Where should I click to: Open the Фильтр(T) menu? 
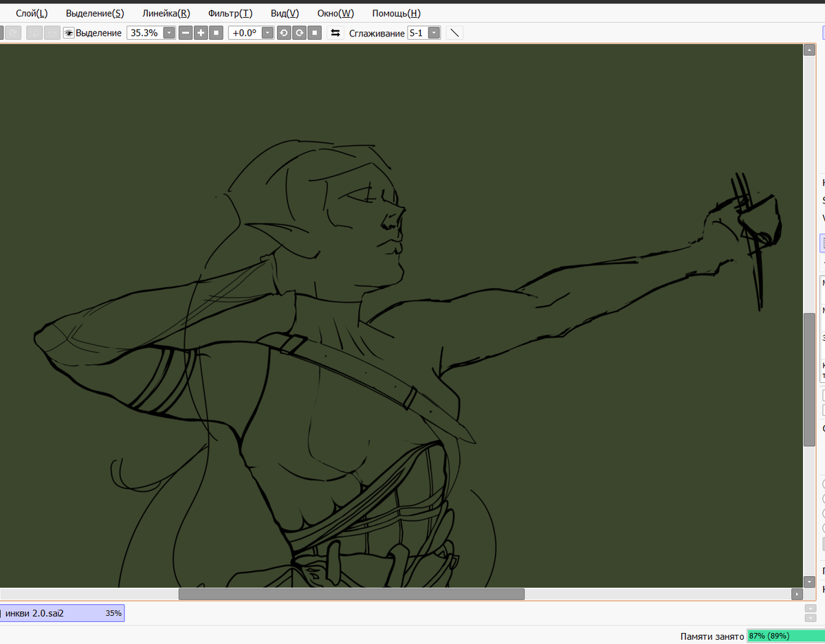pyautogui.click(x=230, y=13)
